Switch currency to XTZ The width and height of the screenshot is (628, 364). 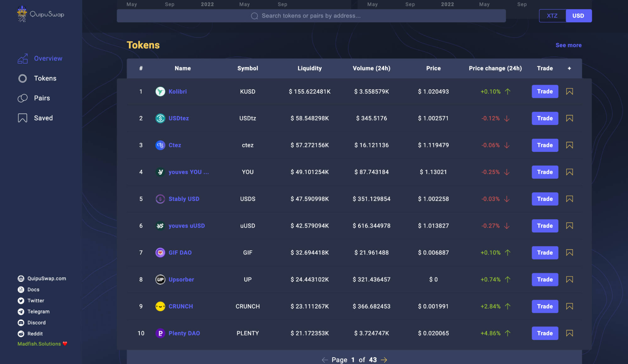552,16
